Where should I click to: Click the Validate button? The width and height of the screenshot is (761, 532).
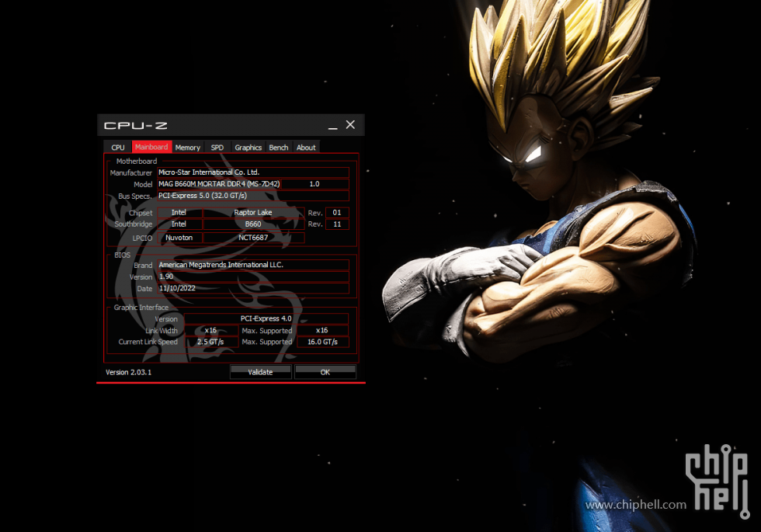[x=261, y=372]
